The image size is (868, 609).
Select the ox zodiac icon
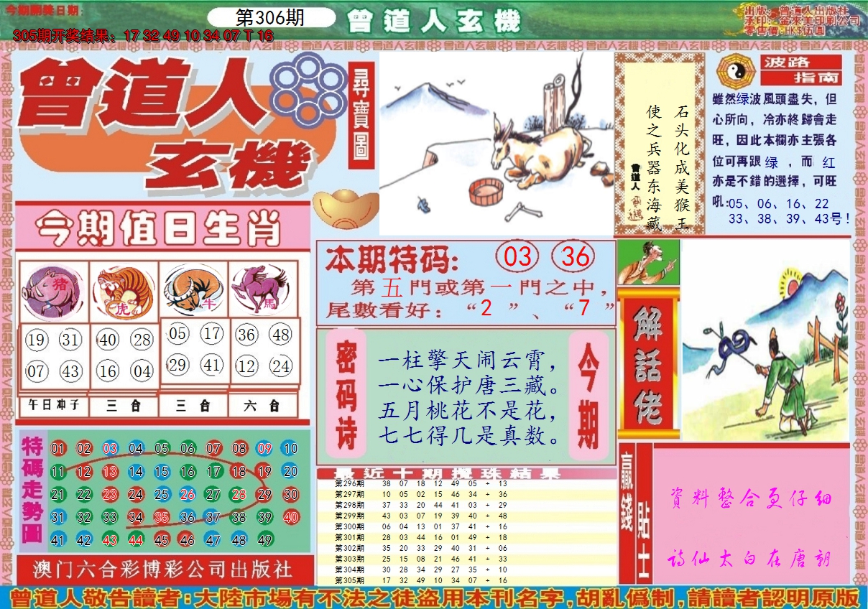click(193, 290)
